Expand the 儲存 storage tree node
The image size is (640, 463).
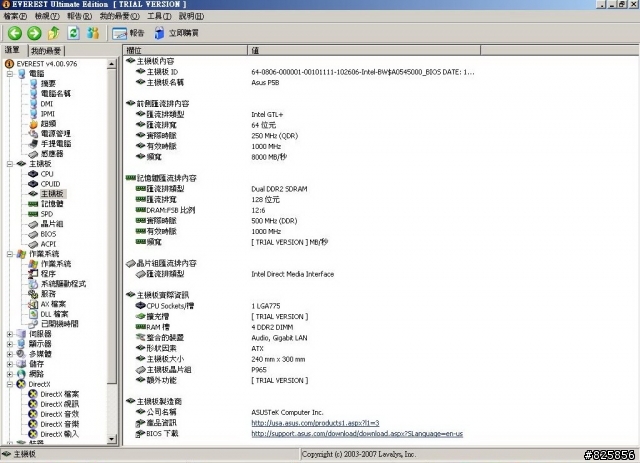[10, 364]
